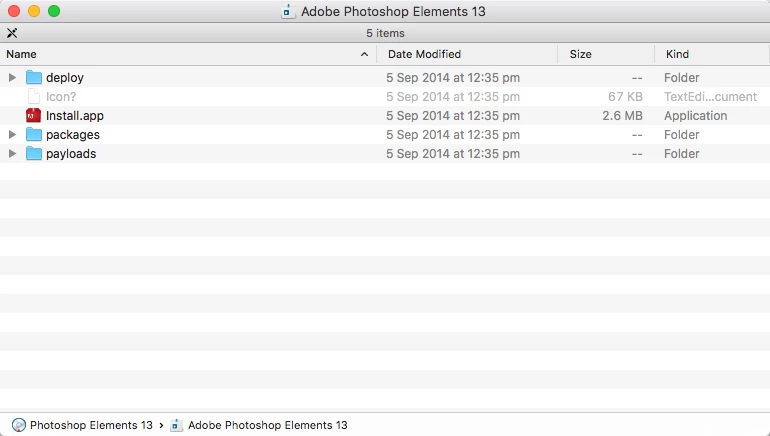Click the disk image icon in the title bar

pos(288,11)
